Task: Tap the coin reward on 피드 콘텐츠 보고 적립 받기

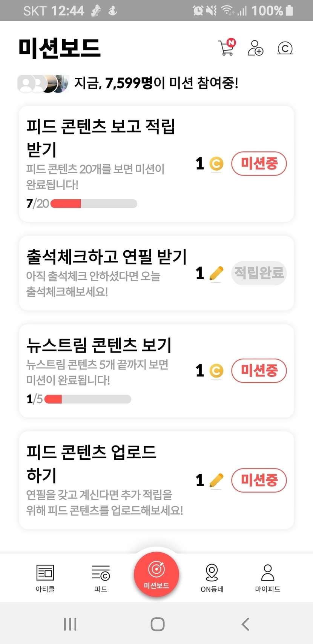Action: [216, 164]
